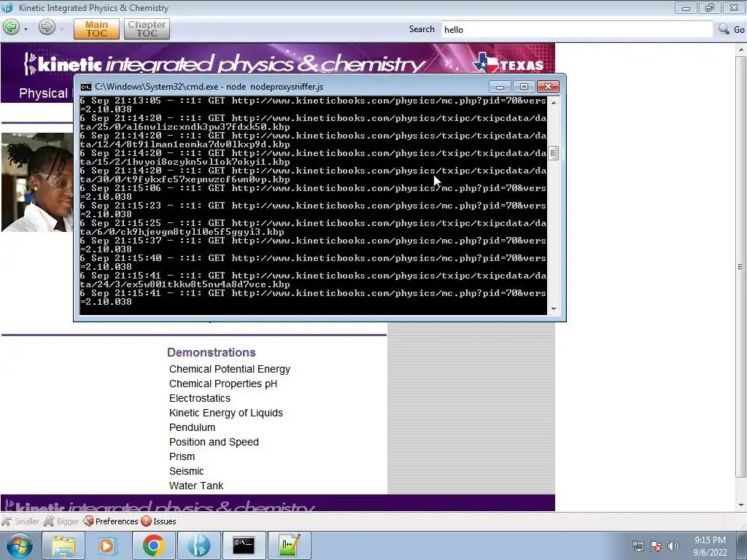747x560 pixels.
Task: Select the Smaller text size icon
Action: click(x=20, y=521)
